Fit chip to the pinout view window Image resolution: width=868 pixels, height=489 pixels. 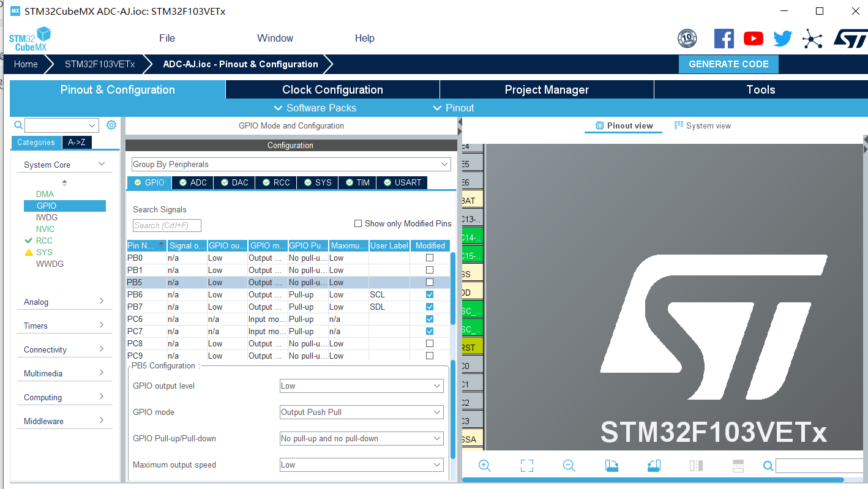coord(527,466)
